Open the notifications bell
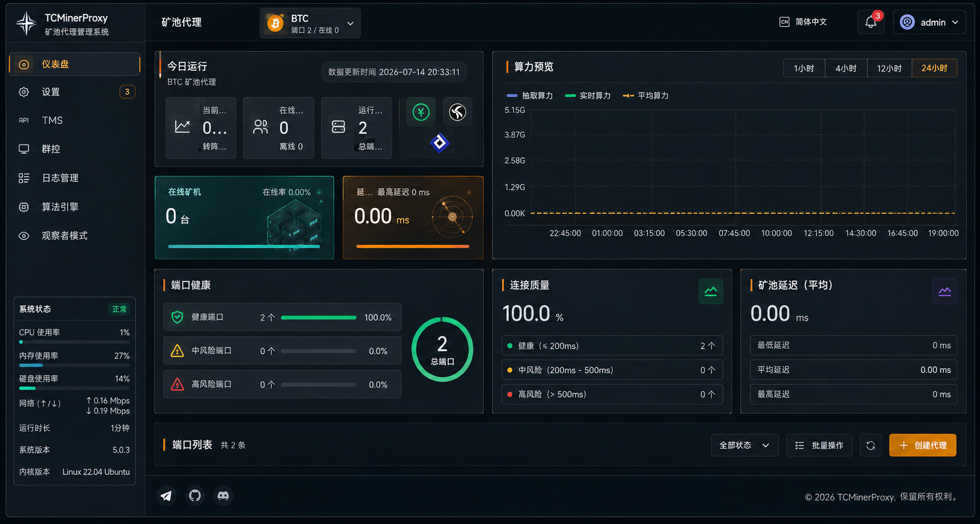The width and height of the screenshot is (980, 524). 870,22
